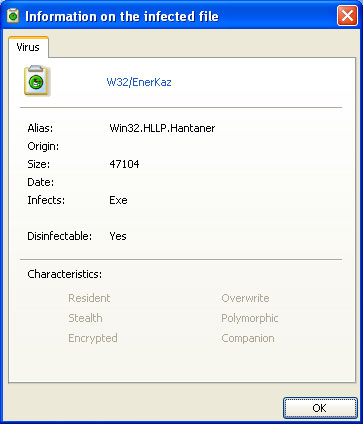Image resolution: width=363 pixels, height=424 pixels.
Task: Click the Encrypted characteristic label
Action: pyautogui.click(x=93, y=338)
